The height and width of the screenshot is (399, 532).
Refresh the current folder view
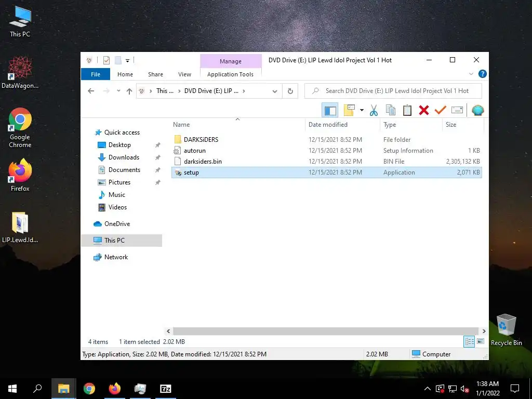[x=290, y=91]
